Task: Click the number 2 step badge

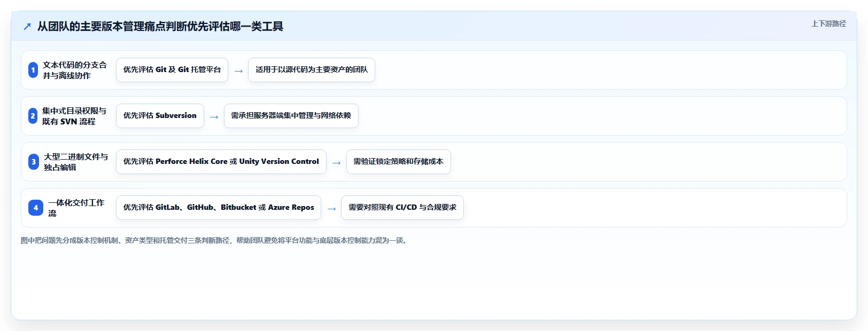Action: pos(33,116)
